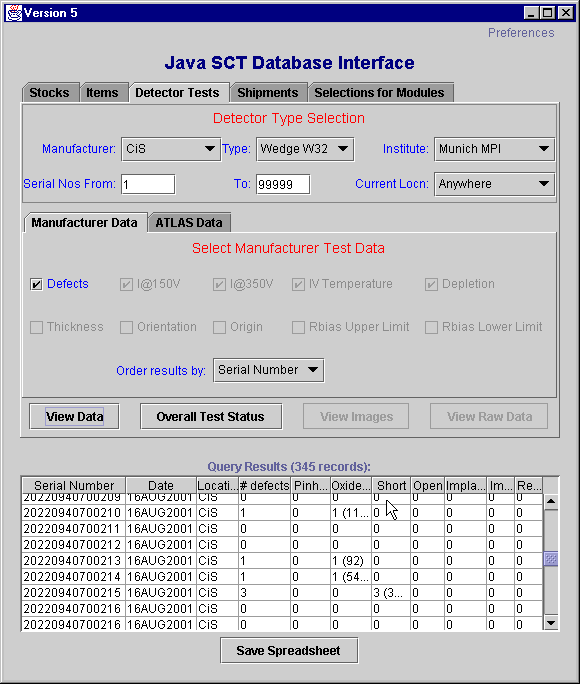Minimize the Version 5 window
The width and height of the screenshot is (580, 684).
531,13
